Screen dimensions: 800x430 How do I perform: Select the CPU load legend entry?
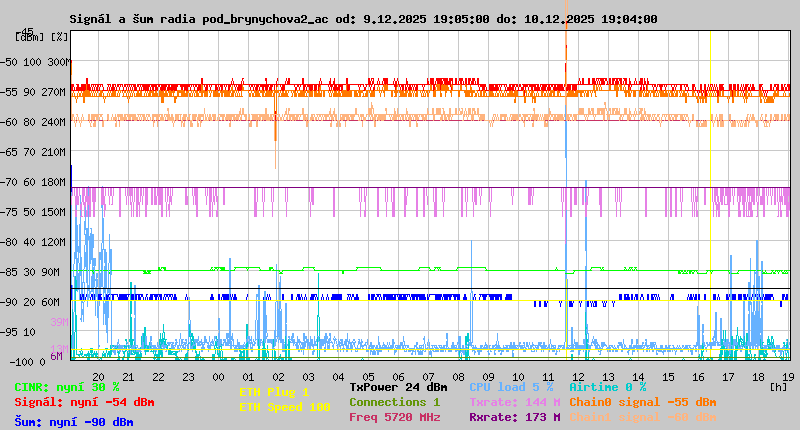tap(511, 387)
